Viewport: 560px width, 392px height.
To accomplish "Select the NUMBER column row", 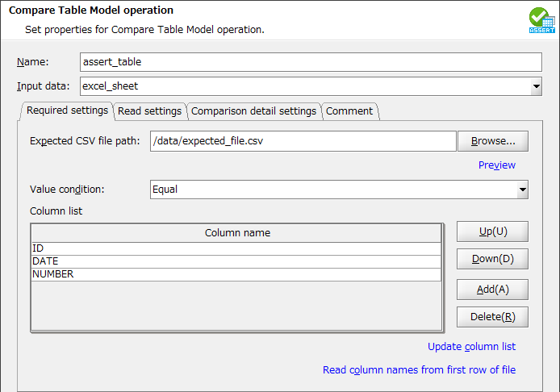I will [236, 274].
